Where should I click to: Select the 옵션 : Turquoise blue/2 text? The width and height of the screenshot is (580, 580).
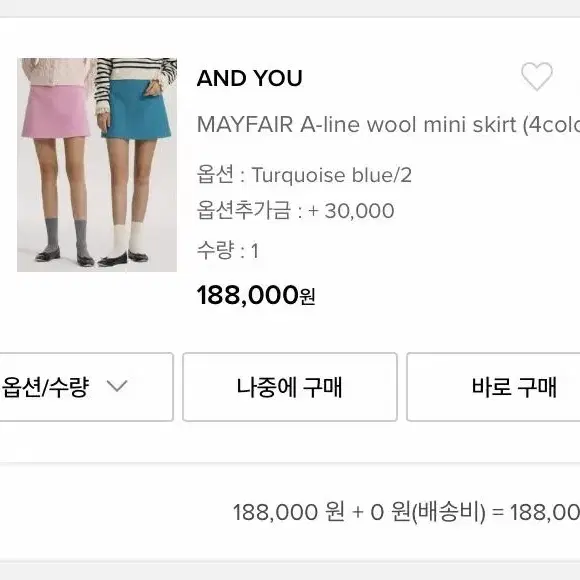304,175
